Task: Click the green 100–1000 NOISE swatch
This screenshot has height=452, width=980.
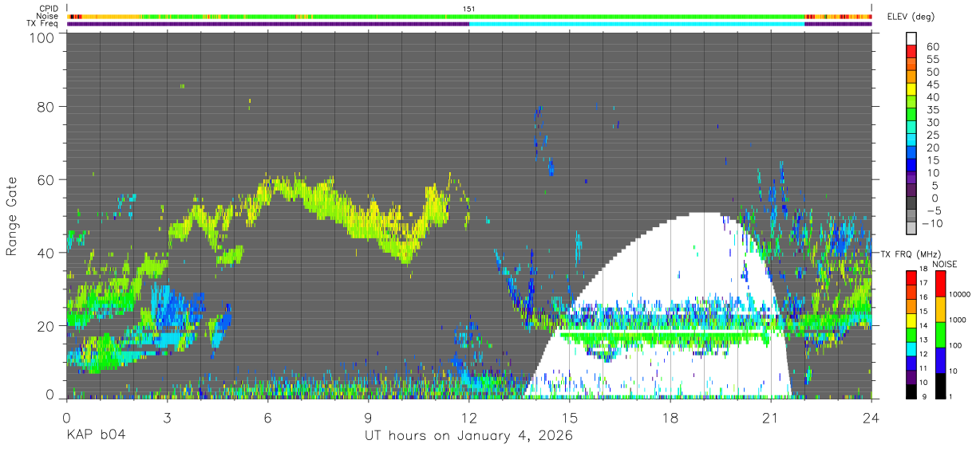Action: [x=940, y=334]
